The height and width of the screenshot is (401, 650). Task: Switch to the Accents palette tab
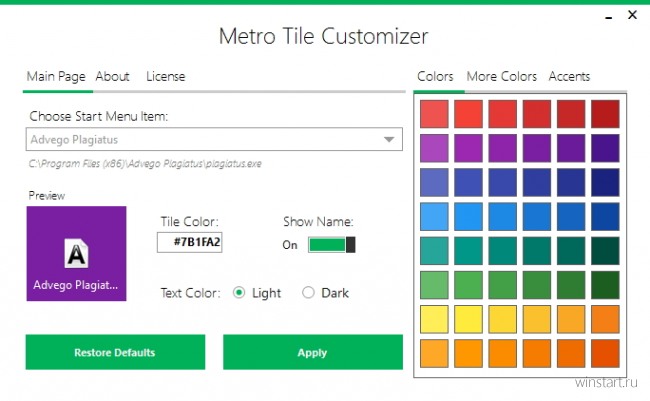coord(569,76)
